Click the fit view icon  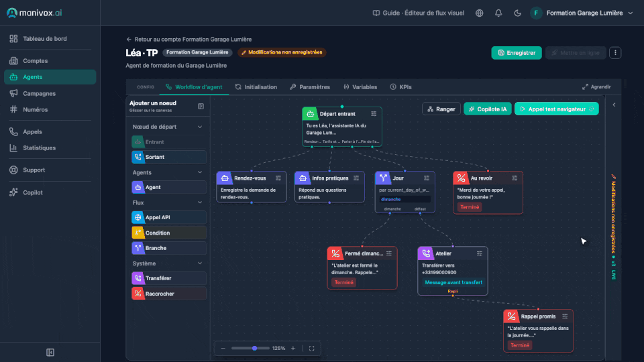[312, 348]
